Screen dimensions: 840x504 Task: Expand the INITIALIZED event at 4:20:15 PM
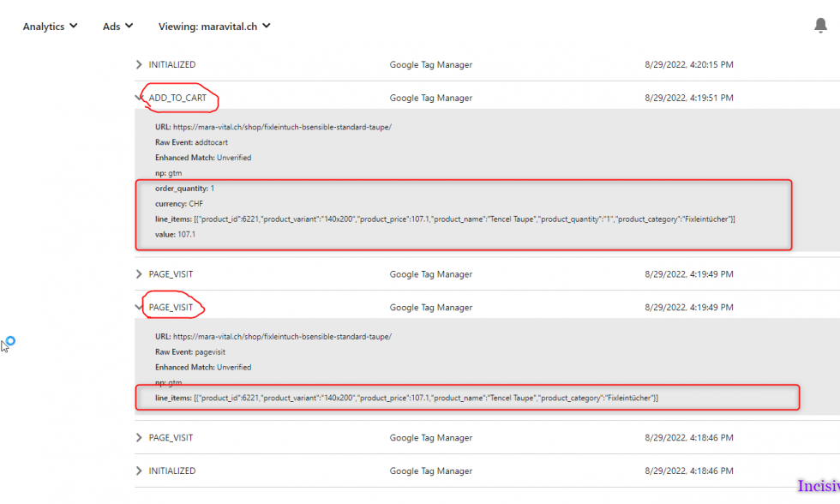coord(140,65)
